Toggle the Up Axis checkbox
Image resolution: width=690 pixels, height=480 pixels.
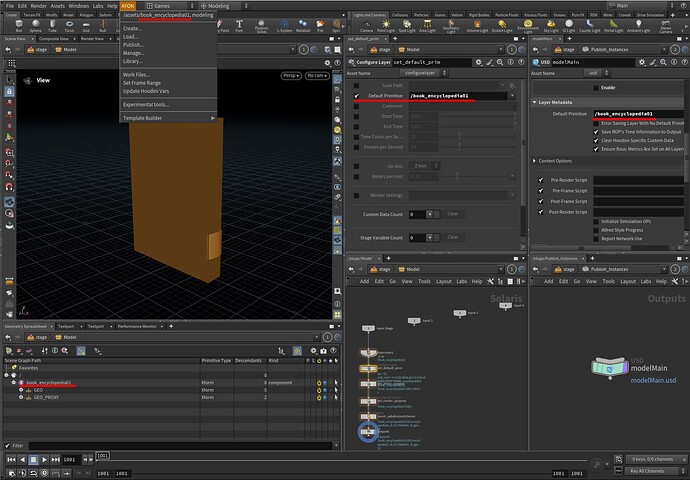click(356, 166)
